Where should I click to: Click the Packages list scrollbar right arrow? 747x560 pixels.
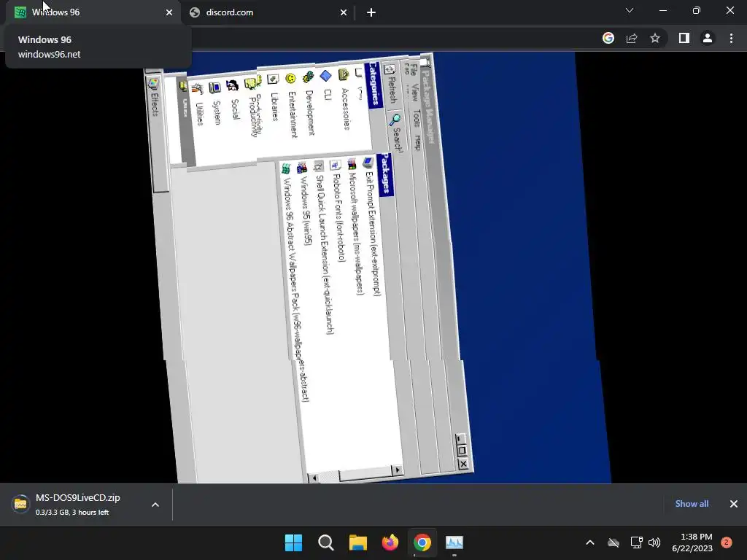point(398,470)
